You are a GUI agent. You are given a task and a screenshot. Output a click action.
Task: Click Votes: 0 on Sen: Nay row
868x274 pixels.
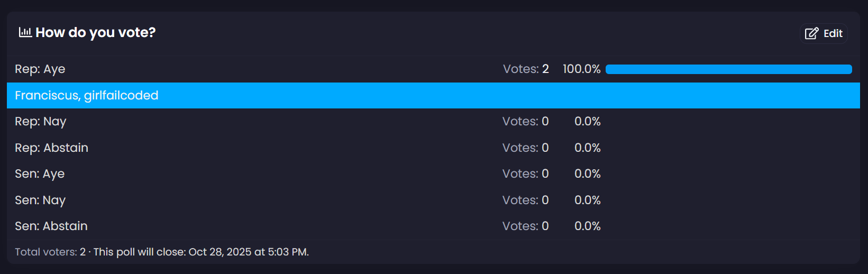[x=525, y=200]
